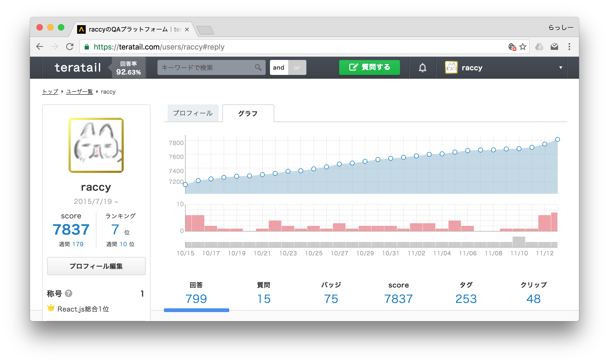Click the mail extension icon
The height and width of the screenshot is (364, 609).
554,47
